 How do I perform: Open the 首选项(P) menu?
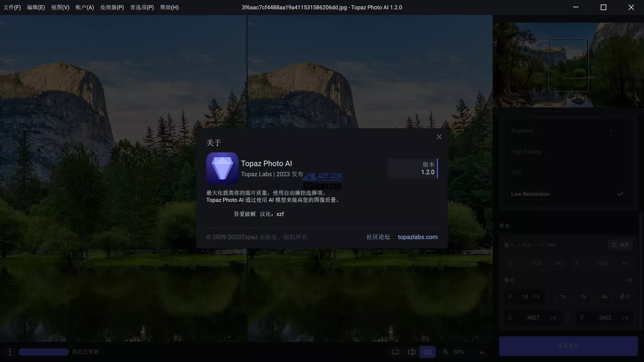click(x=142, y=7)
